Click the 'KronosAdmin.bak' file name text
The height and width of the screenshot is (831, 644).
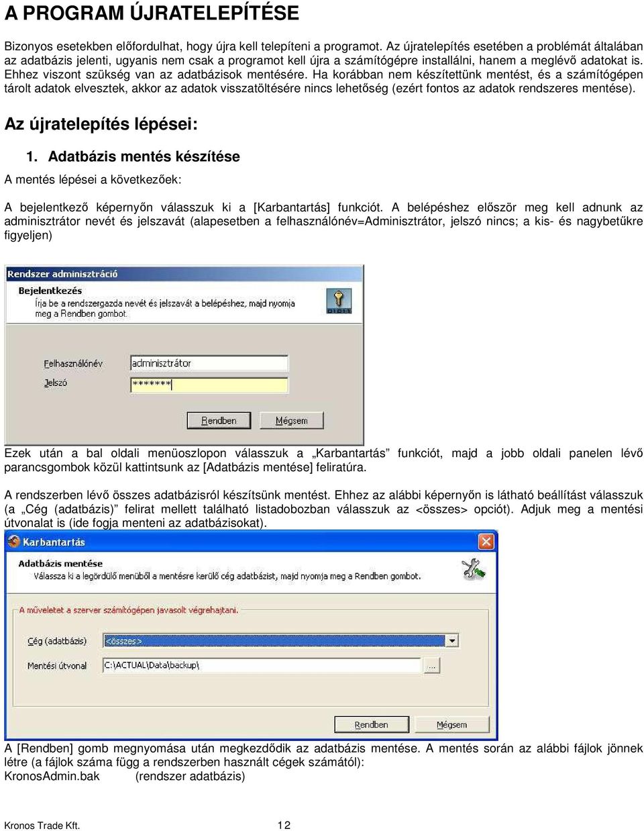click(52, 776)
